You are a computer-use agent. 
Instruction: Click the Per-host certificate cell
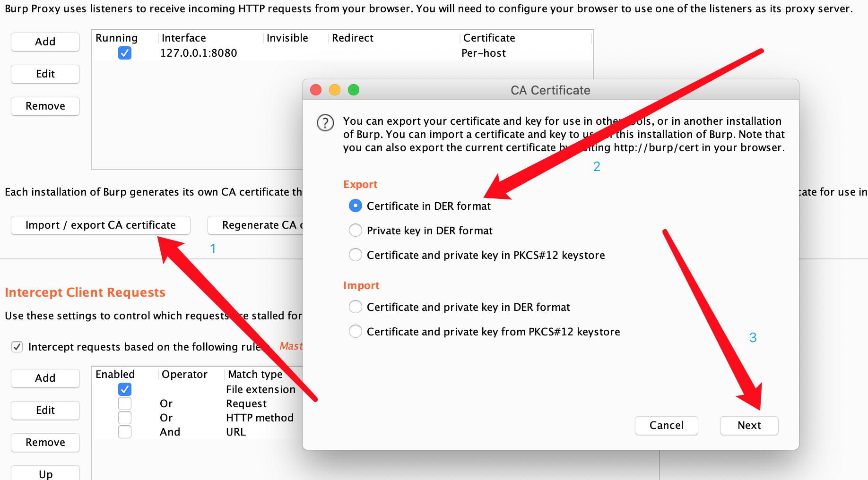click(x=484, y=53)
